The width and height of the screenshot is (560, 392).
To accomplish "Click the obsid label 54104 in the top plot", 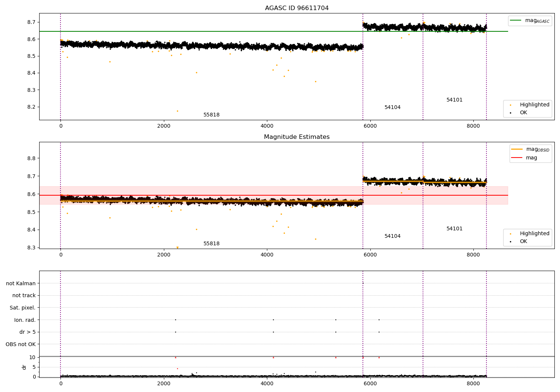I will click(x=392, y=107).
